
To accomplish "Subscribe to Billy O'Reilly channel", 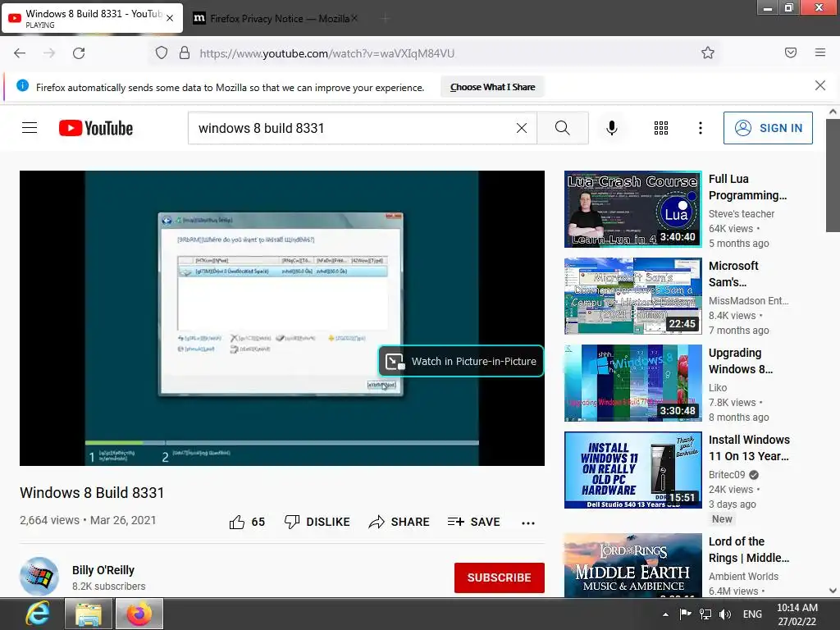I will pyautogui.click(x=500, y=577).
